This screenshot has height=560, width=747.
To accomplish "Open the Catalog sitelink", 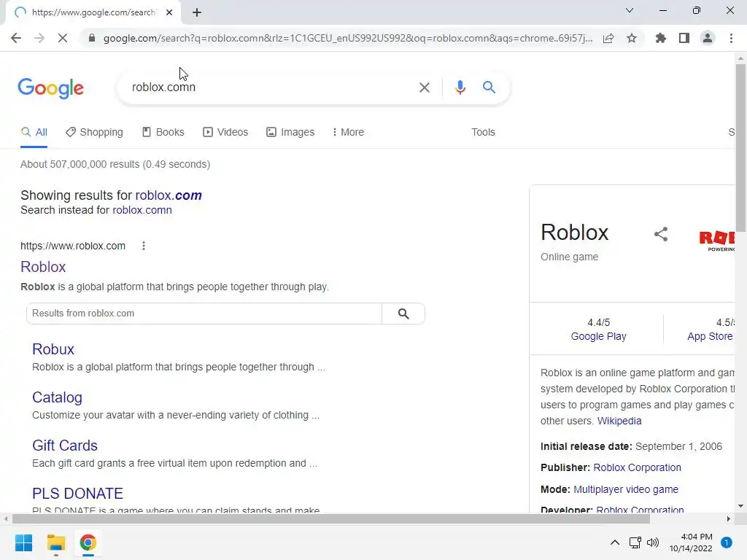I will 57,397.
